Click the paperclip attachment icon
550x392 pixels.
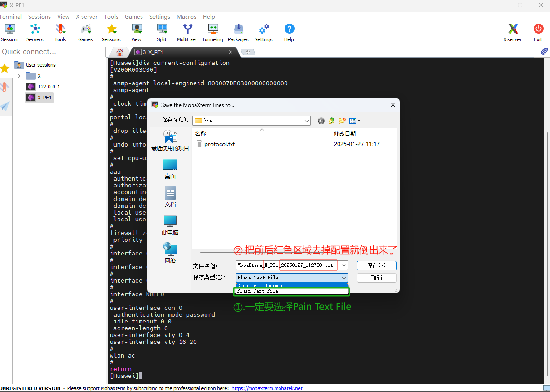tap(545, 52)
